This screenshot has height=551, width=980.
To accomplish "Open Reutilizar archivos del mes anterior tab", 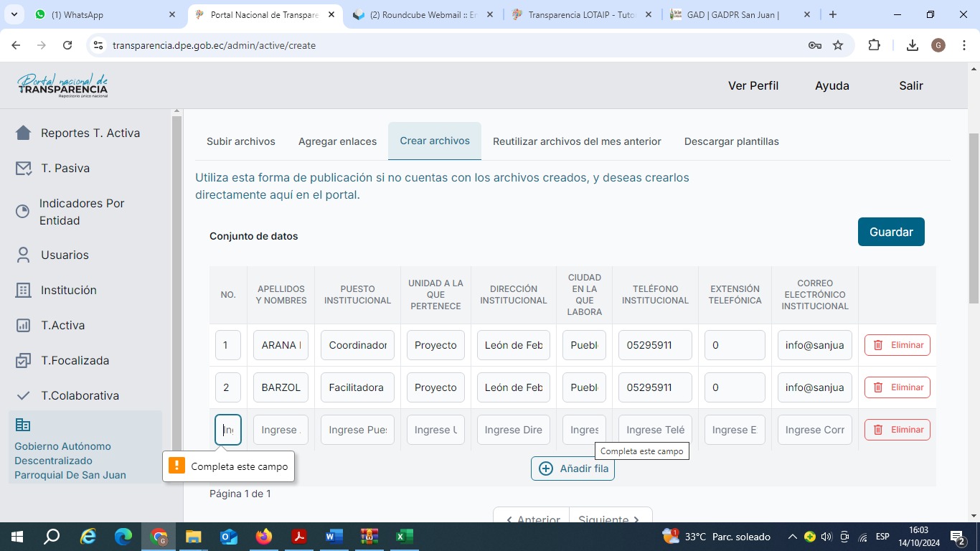I will click(577, 141).
